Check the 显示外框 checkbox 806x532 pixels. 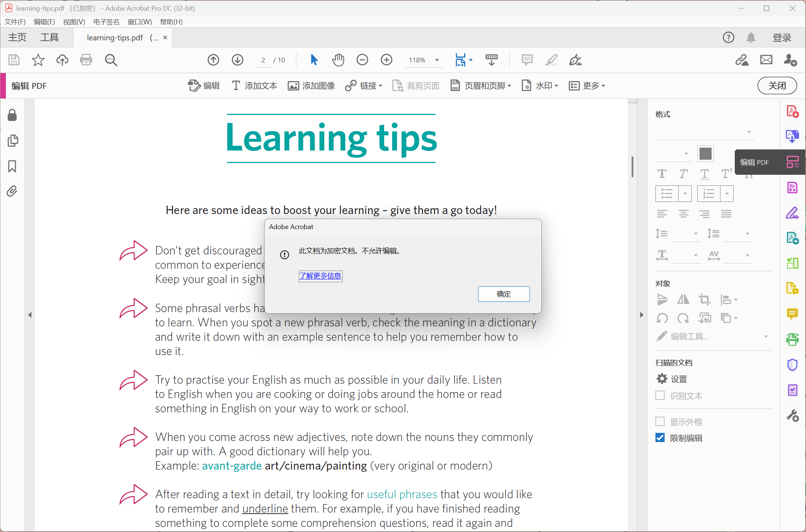[660, 421]
